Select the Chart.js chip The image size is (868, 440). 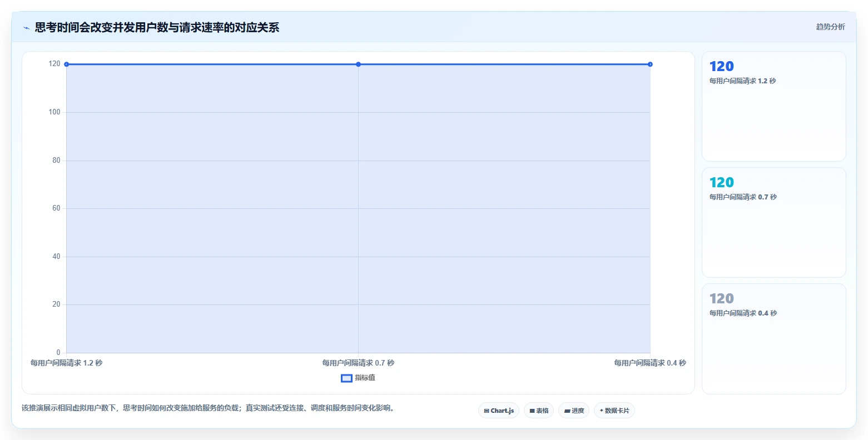pos(499,411)
